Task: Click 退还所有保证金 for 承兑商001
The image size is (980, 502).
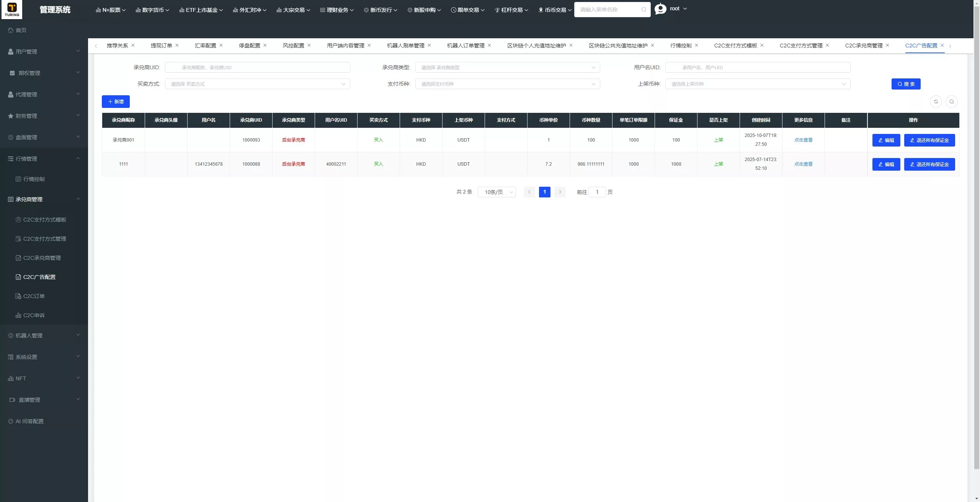Action: point(929,140)
